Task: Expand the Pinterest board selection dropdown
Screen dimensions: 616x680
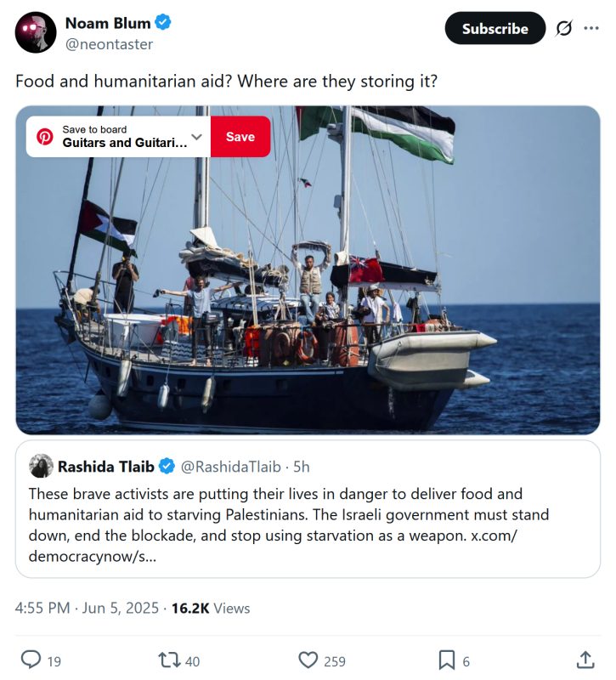Action: [196, 136]
